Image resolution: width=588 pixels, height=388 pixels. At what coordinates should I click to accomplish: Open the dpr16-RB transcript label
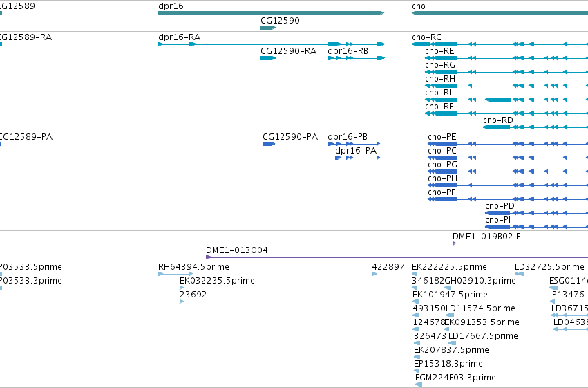(348, 51)
